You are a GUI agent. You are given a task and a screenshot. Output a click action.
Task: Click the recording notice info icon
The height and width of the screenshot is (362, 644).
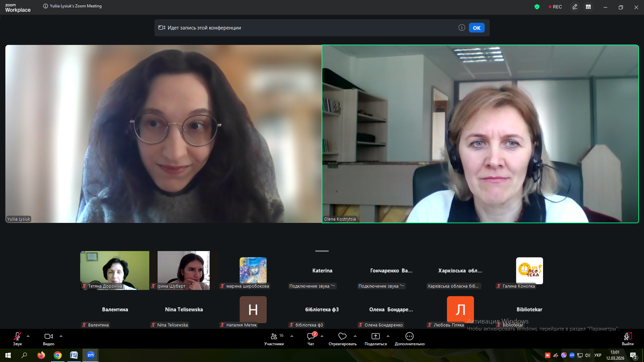point(462,27)
